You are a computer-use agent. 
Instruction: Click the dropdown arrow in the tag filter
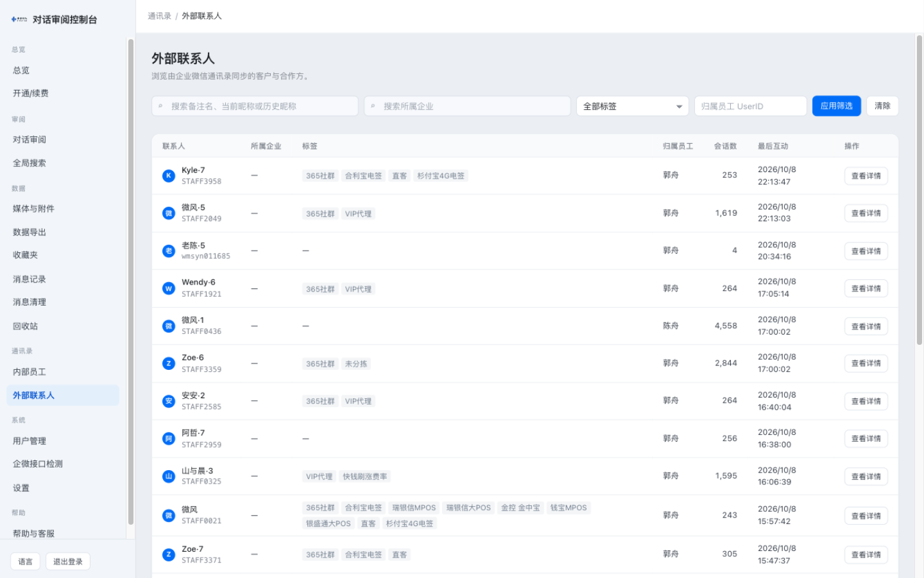[x=679, y=107]
